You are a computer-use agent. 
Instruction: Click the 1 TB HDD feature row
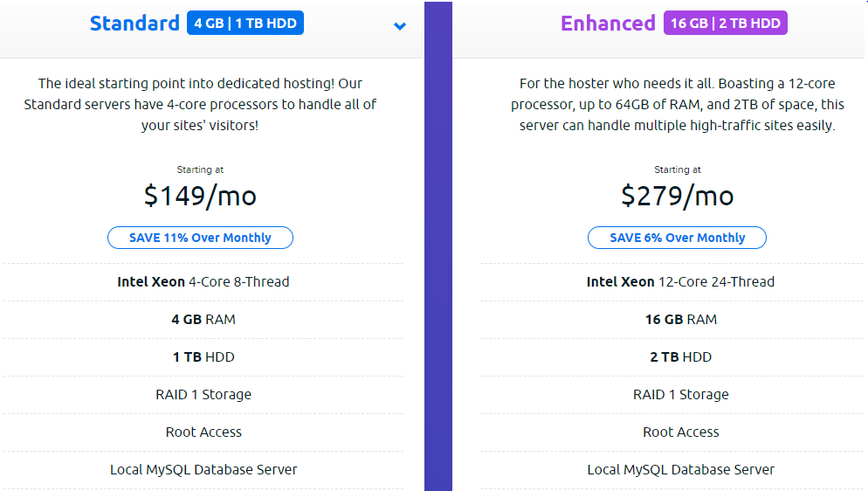(x=203, y=357)
